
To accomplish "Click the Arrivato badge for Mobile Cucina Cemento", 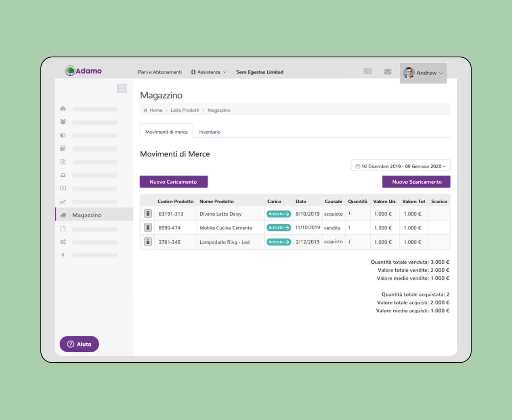I will (278, 227).
